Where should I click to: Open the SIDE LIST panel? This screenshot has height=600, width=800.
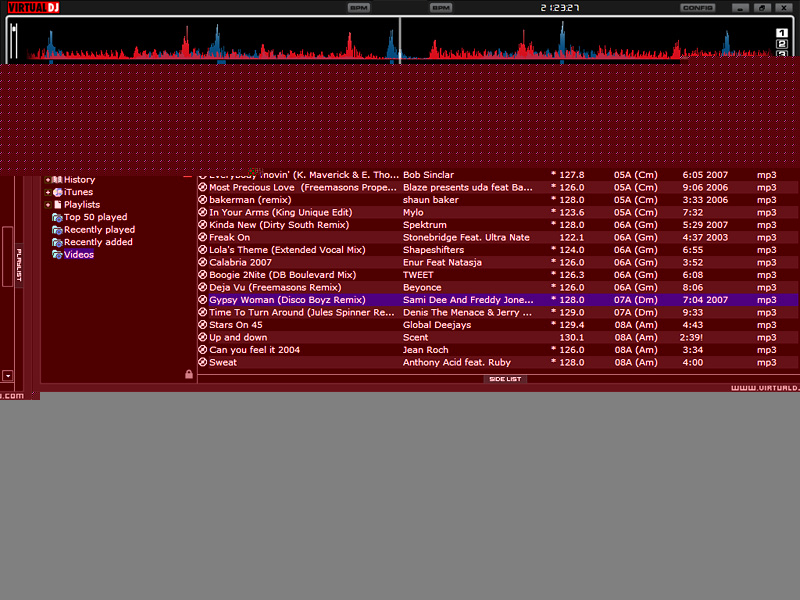[505, 379]
